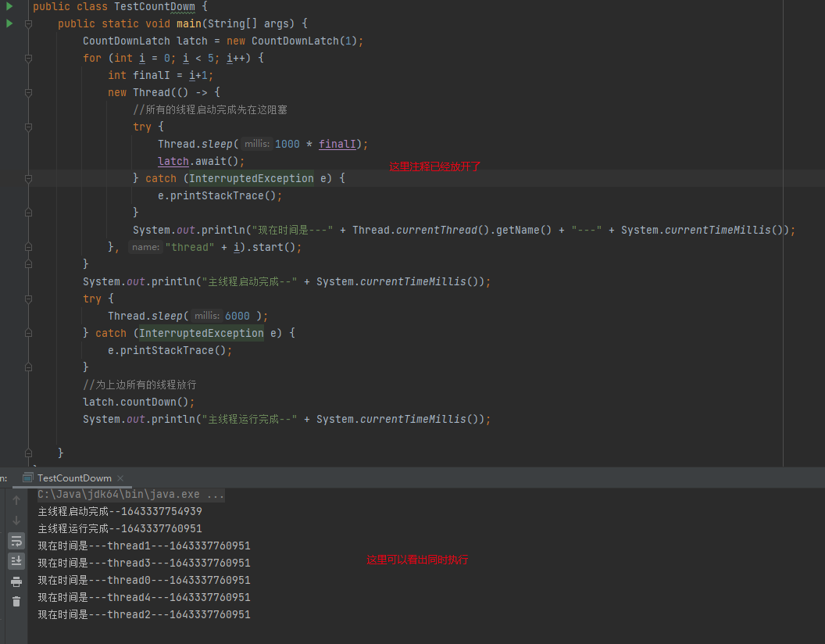Click the "thread" string literal
Viewport: 825px width, 644px height.
click(189, 247)
